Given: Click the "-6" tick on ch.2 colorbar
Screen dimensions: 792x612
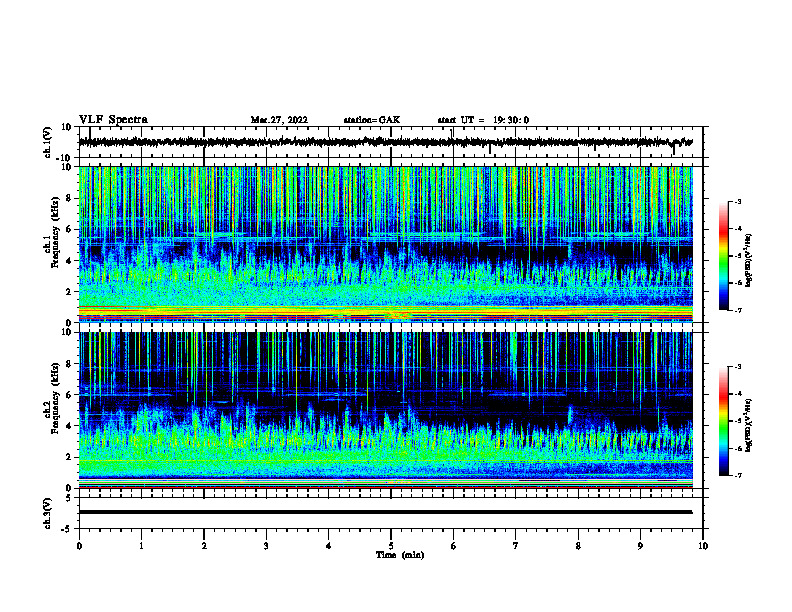Looking at the screenshot, I should pyautogui.click(x=738, y=448).
